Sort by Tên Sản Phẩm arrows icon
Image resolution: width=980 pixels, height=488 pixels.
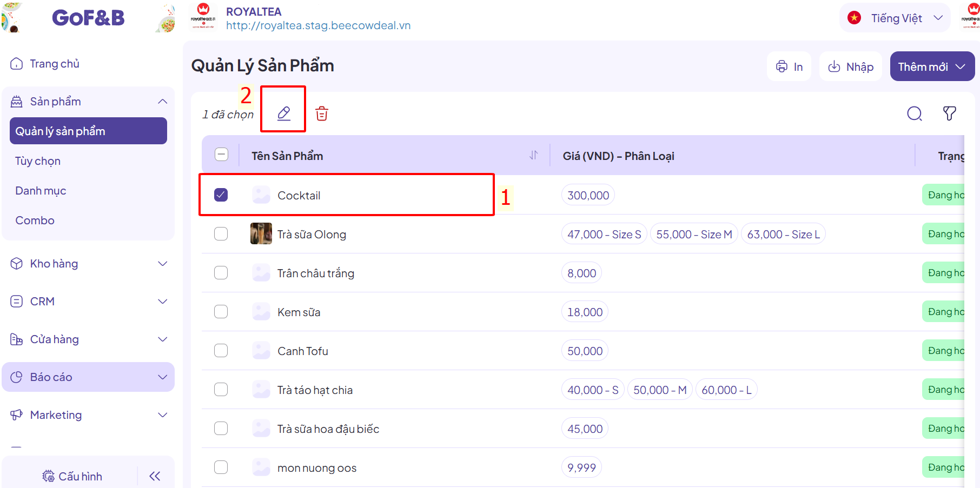pos(534,155)
